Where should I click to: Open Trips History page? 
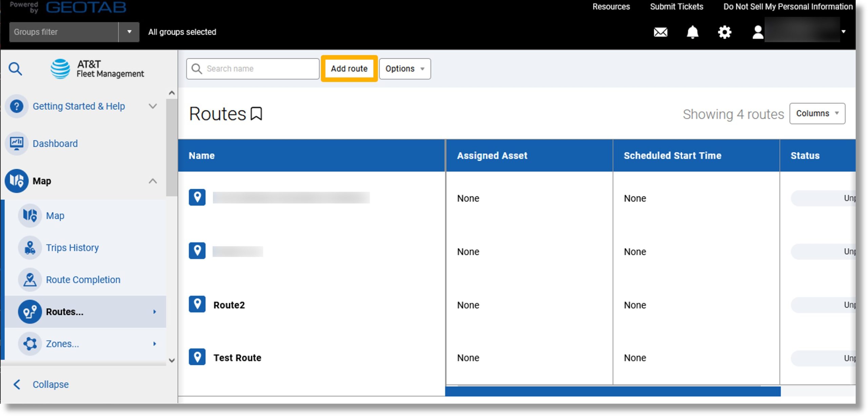coord(72,247)
